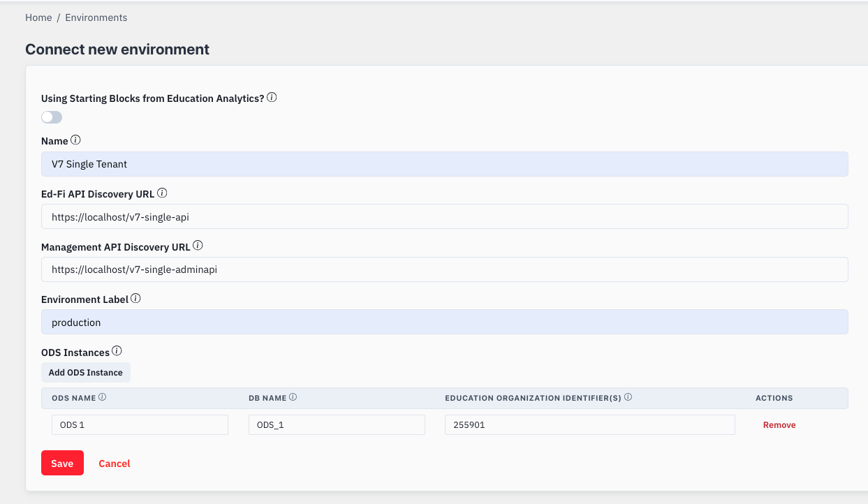
Task: Enable the Starting Blocks from Education Analytics toggle
Action: (52, 117)
